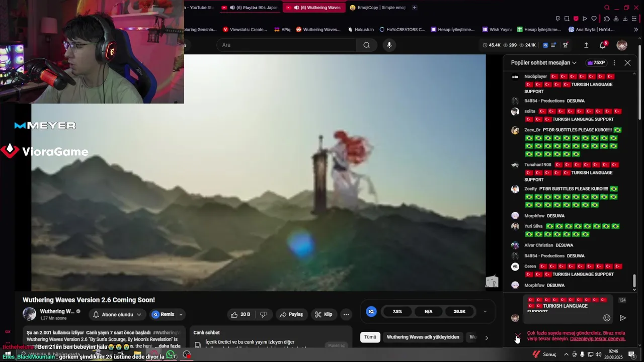This screenshot has height=362, width=644.
Task: Open live chat options three-dot menu
Action: pyautogui.click(x=614, y=63)
